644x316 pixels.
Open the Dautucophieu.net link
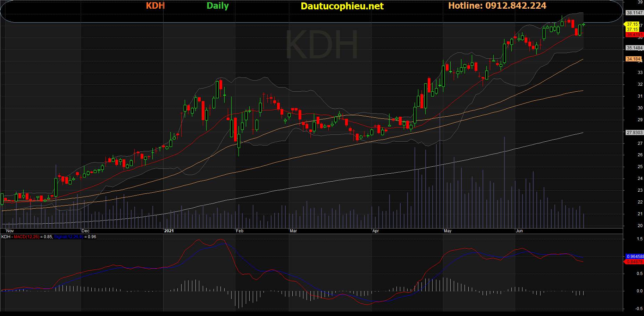[342, 6]
